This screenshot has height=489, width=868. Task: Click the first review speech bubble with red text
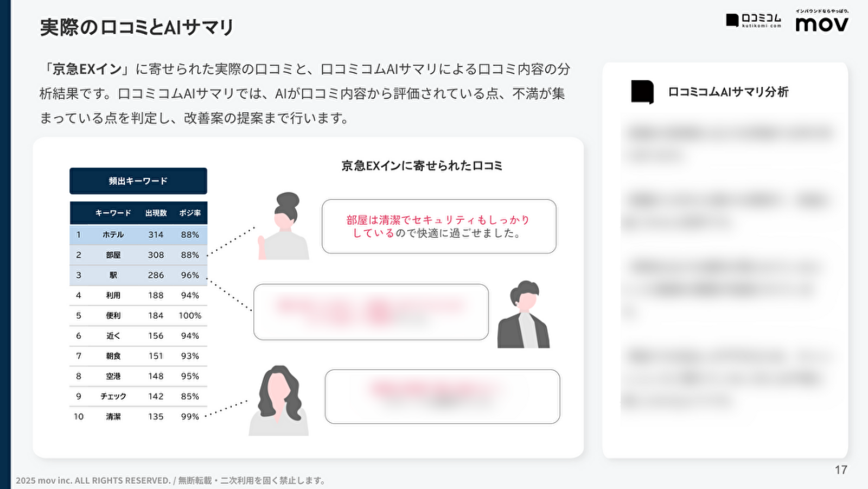point(439,226)
